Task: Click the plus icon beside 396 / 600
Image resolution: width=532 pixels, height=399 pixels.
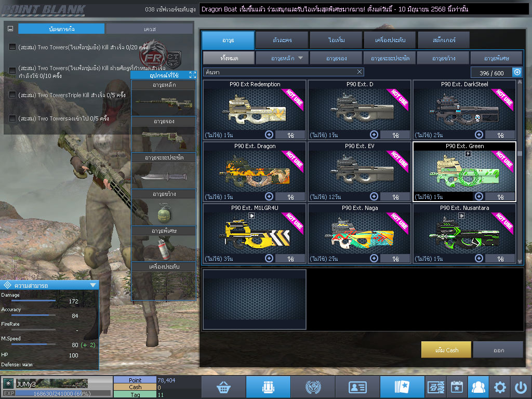Action: (517, 72)
